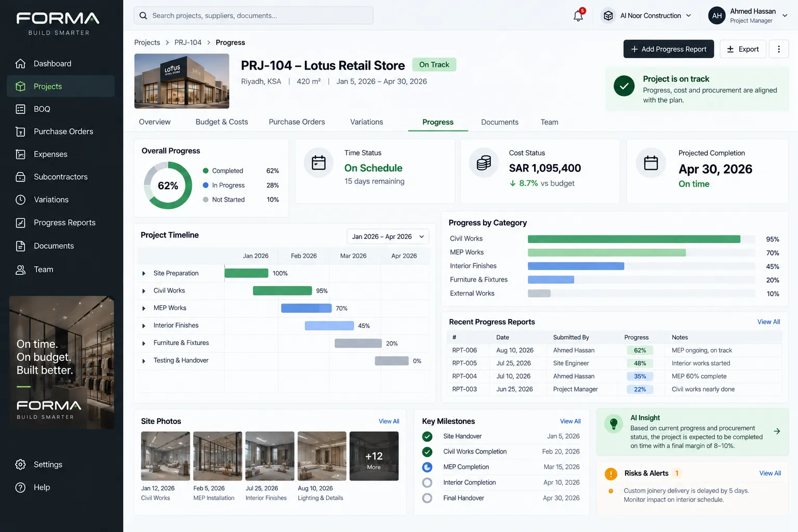Image resolution: width=798 pixels, height=532 pixels.
Task: Open the Al Noor Construction company dropdown
Action: pyautogui.click(x=646, y=16)
